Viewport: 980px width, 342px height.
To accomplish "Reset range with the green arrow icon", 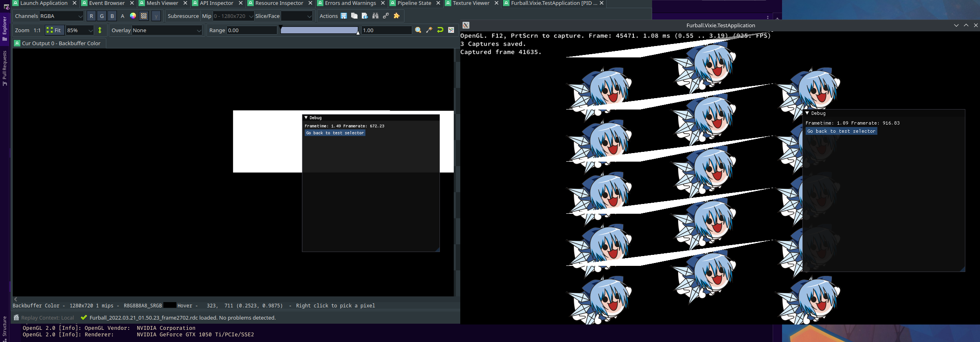I will (440, 30).
